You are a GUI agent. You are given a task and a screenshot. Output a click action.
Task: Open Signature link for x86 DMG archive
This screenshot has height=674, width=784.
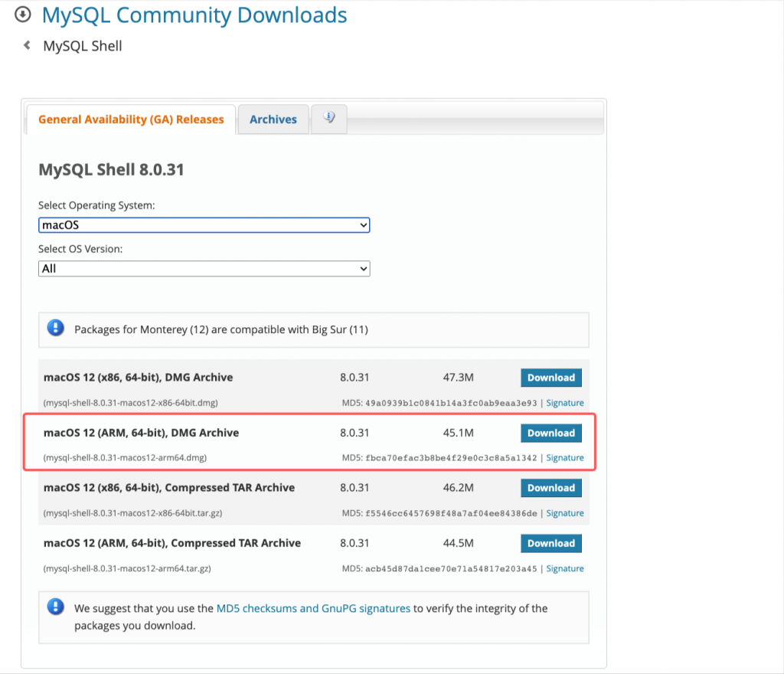tap(565, 403)
